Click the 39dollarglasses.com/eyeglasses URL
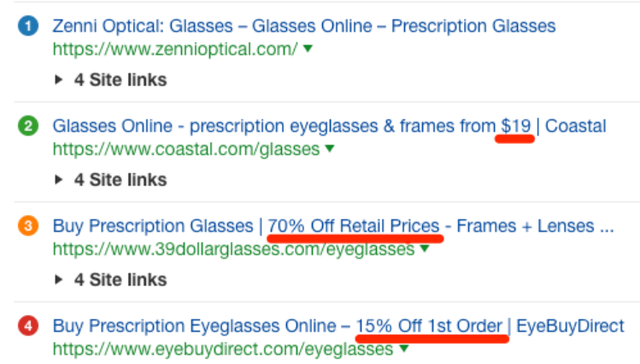This screenshot has width=640, height=364. 233,249
